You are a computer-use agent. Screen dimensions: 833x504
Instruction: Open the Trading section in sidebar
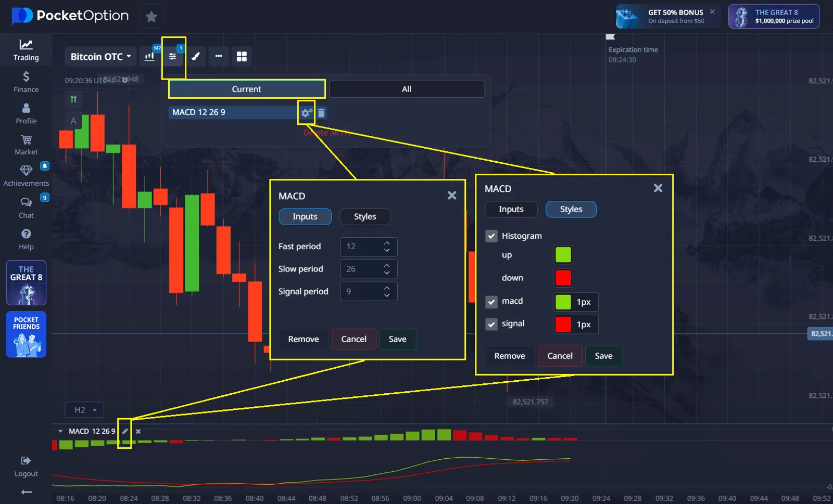pyautogui.click(x=26, y=50)
